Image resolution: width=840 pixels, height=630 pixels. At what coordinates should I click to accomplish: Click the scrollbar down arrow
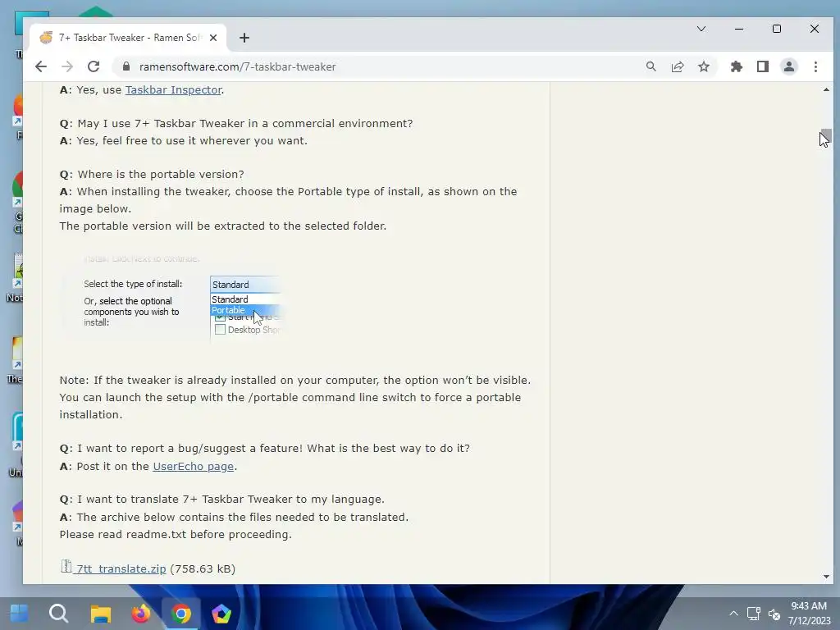coord(826,577)
